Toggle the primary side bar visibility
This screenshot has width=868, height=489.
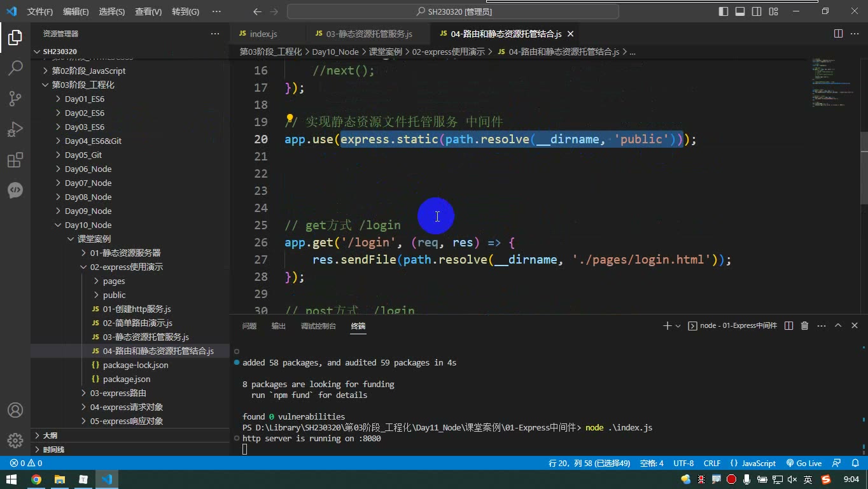click(724, 11)
